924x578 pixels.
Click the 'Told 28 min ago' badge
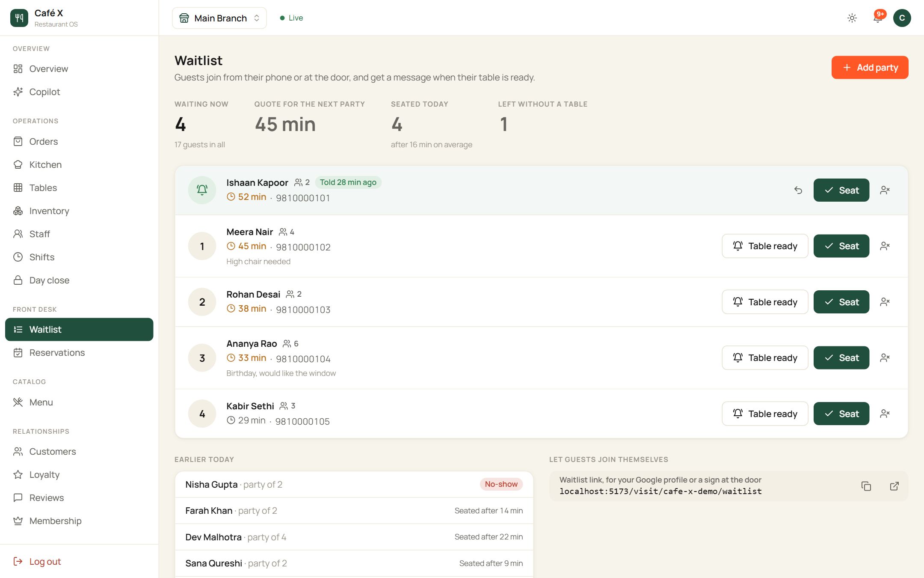coord(348,182)
